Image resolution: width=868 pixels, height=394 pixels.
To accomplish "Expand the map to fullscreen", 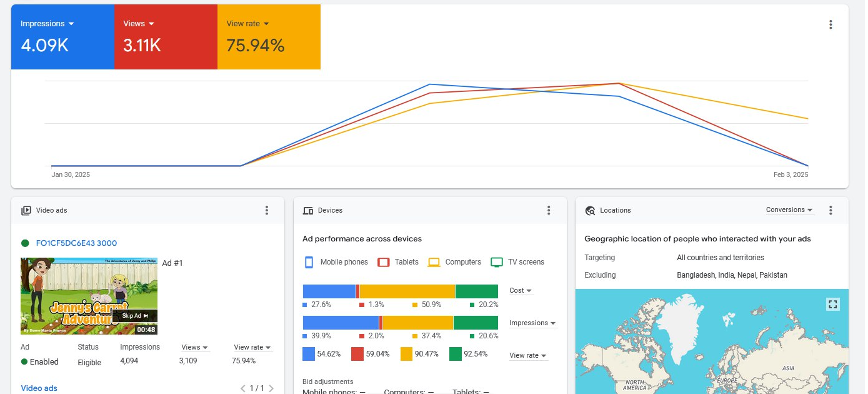I will click(x=832, y=304).
